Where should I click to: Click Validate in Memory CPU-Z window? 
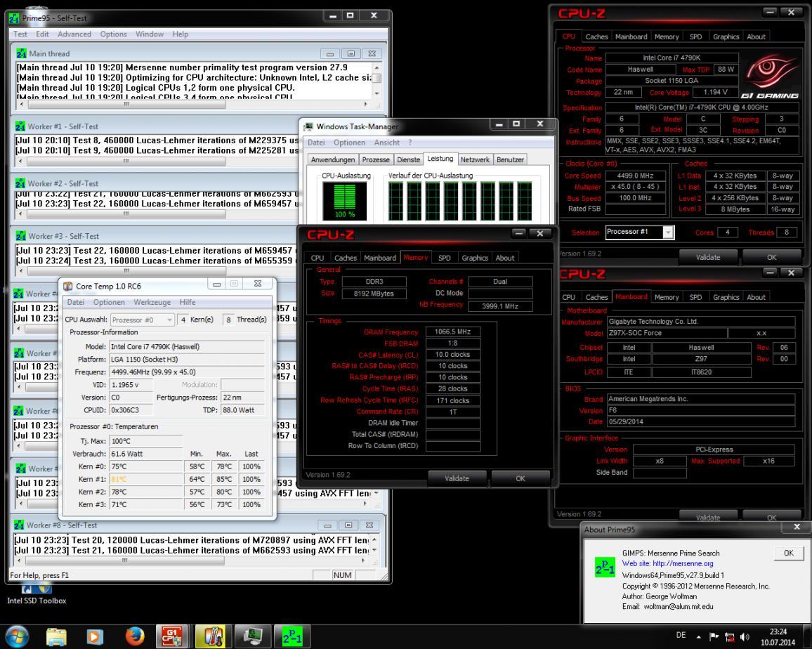point(457,478)
